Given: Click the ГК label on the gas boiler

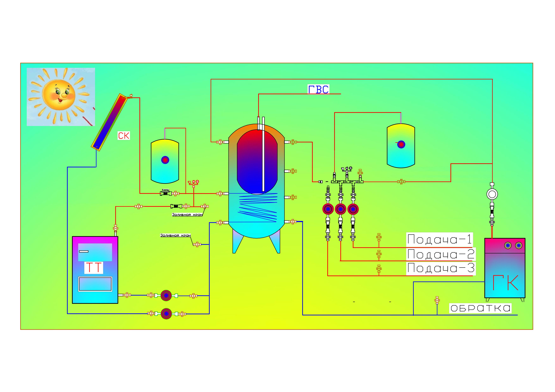Looking at the screenshot, I should point(505,283).
